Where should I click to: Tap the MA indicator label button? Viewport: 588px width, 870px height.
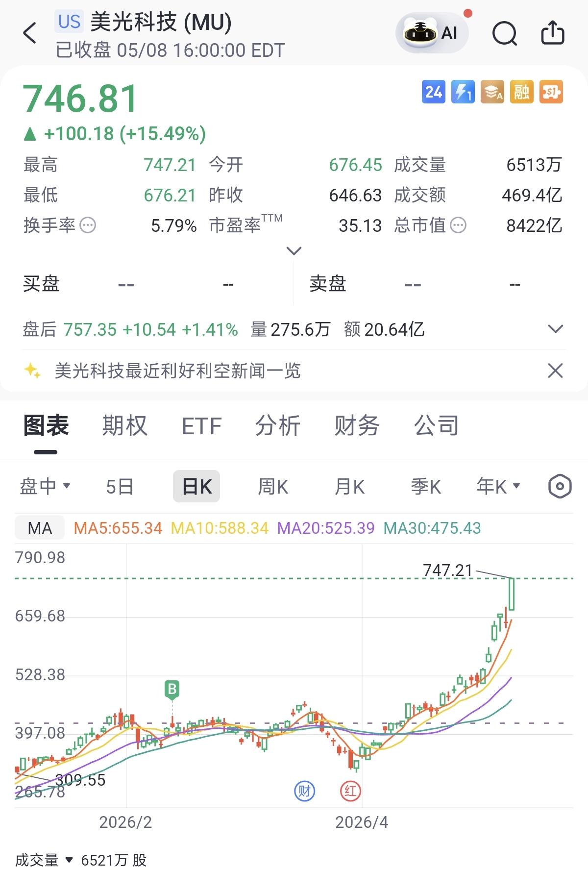40,528
